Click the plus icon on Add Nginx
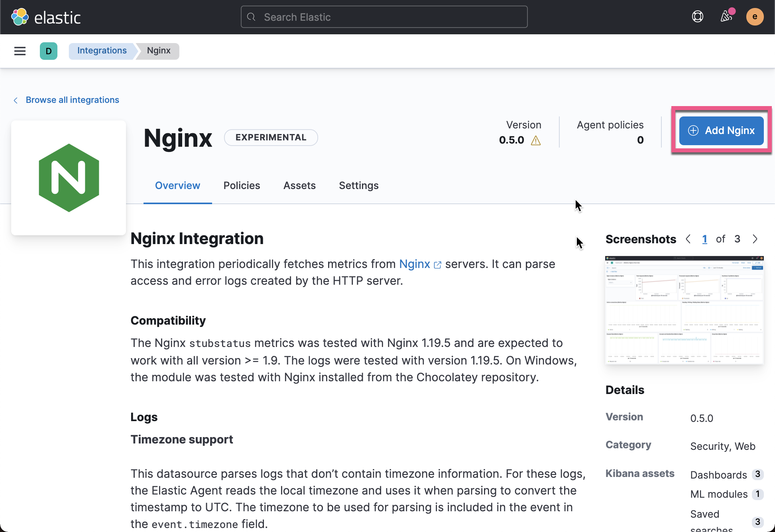 pos(693,130)
